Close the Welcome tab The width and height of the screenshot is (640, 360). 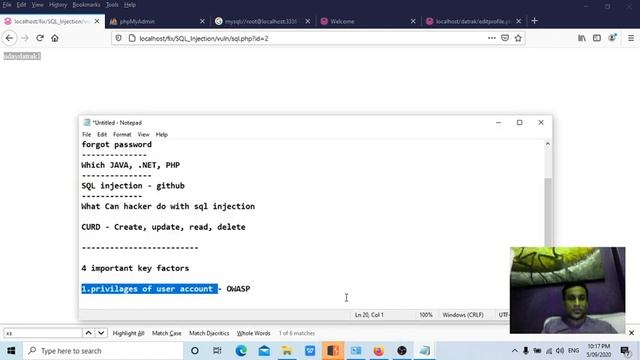(413, 21)
